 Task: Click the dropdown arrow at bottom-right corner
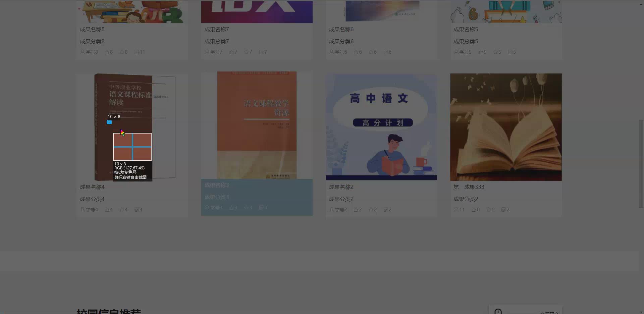(x=641, y=312)
